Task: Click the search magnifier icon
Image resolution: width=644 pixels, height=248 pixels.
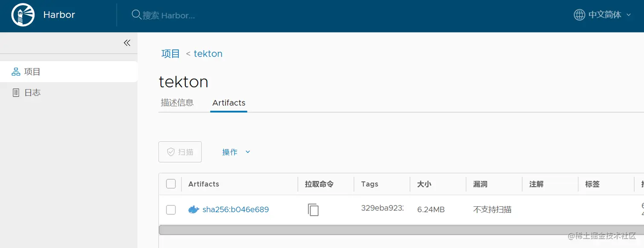Action: pos(136,15)
